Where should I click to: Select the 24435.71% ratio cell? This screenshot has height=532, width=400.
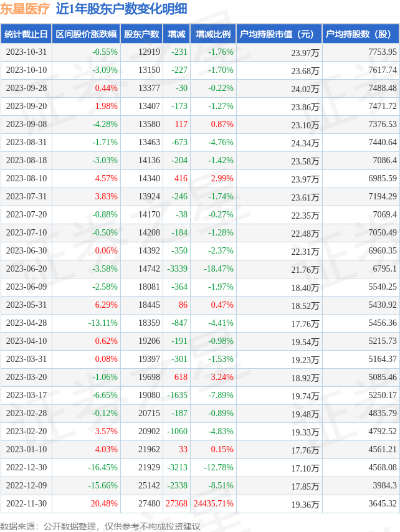(214, 503)
